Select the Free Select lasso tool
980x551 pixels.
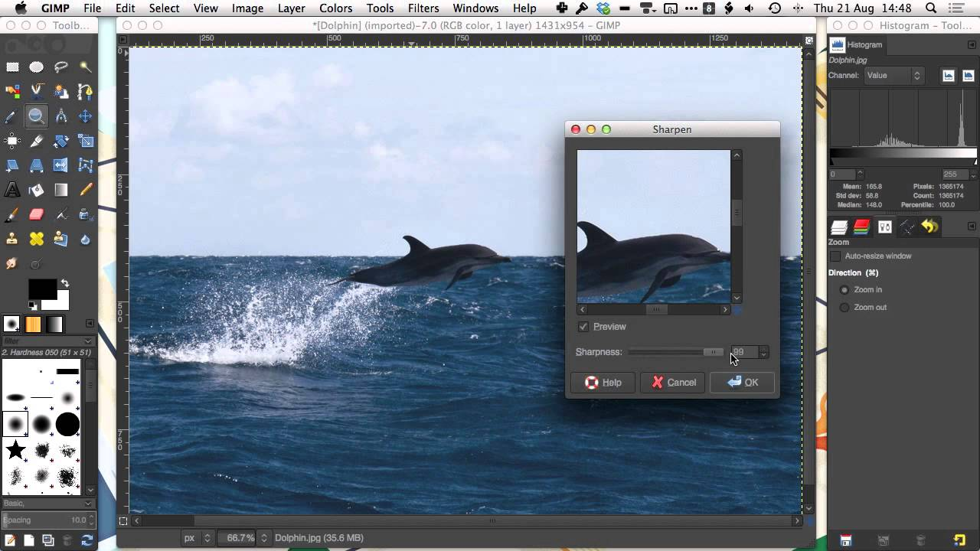[x=60, y=67]
